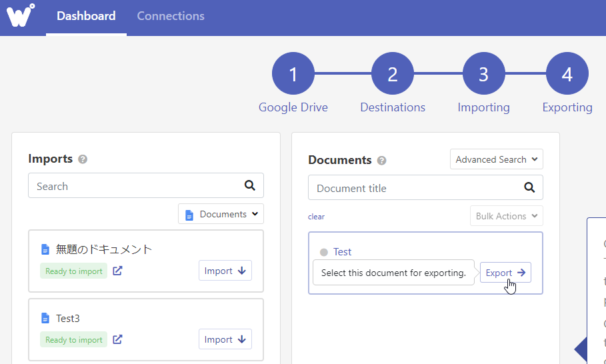Image resolution: width=606 pixels, height=364 pixels.
Task: Click the magnifier icon in Imports search
Action: (250, 186)
